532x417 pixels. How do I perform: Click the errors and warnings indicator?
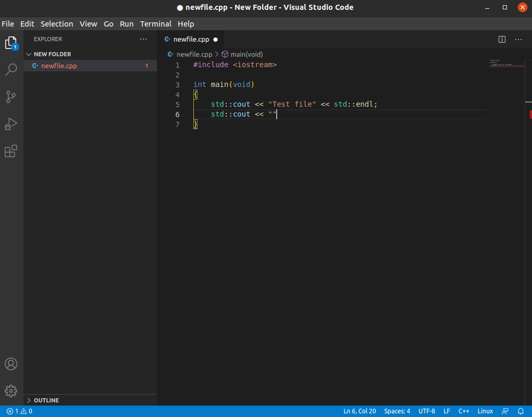click(x=16, y=411)
